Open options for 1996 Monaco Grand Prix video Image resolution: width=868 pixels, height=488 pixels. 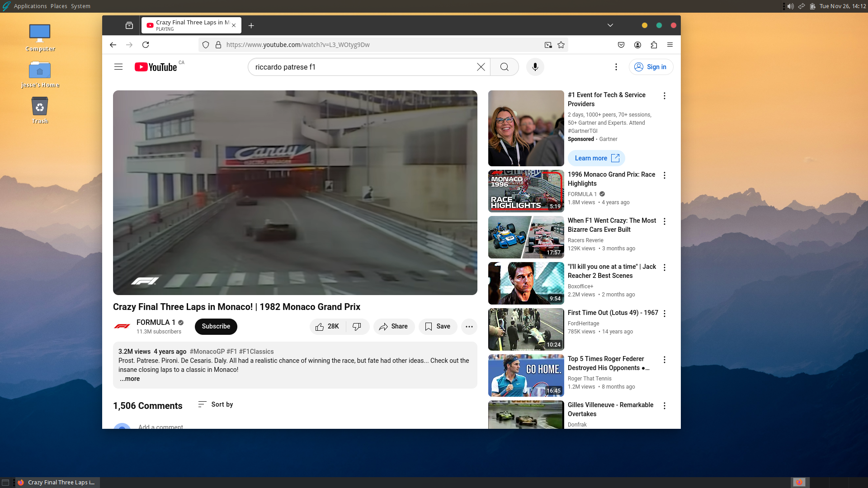(x=665, y=175)
